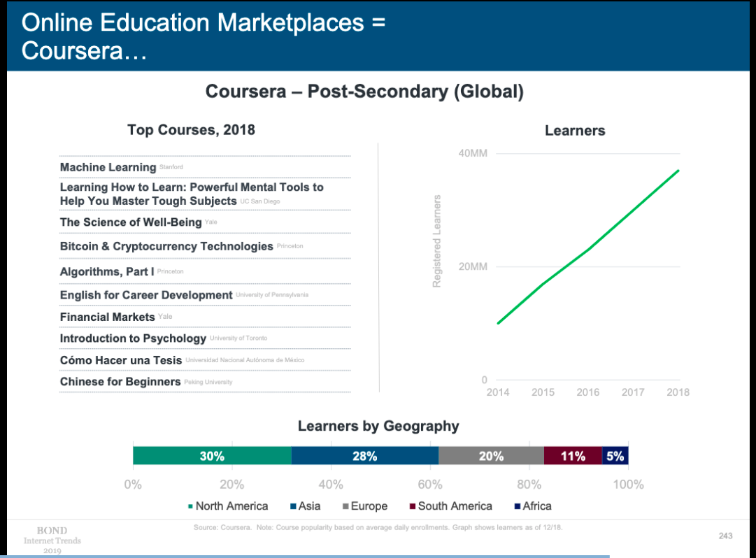
Task: Click the Africa legend navy square
Action: tap(518, 506)
